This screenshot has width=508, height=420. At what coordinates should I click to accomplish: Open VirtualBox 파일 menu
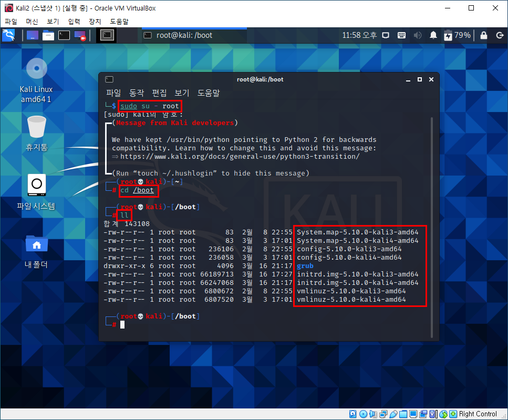(11, 22)
